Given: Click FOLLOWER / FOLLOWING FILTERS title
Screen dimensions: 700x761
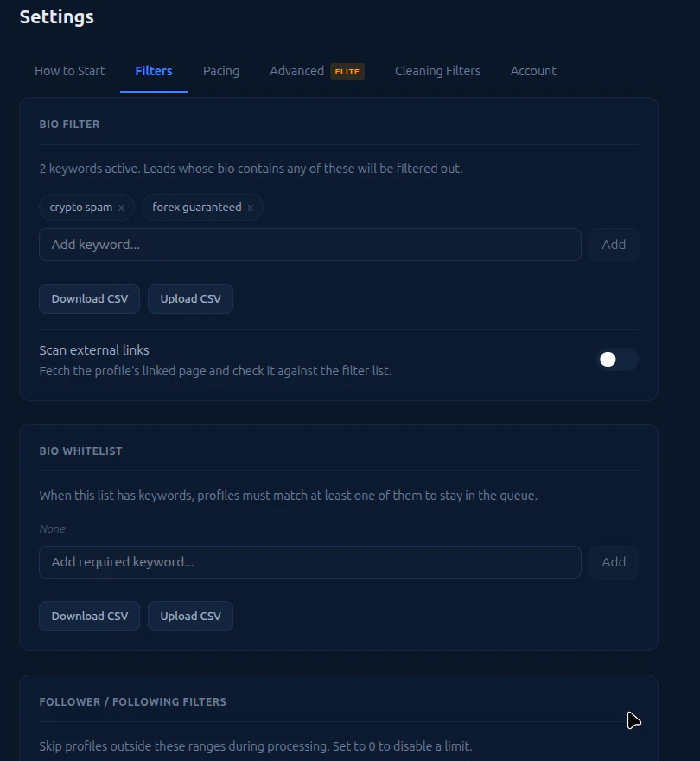Looking at the screenshot, I should click(x=132, y=702).
